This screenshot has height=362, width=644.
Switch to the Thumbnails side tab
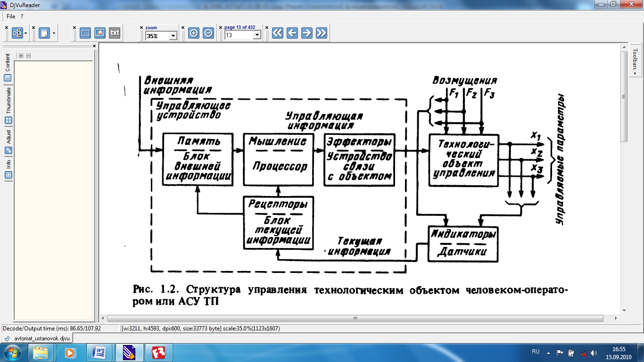click(x=8, y=106)
